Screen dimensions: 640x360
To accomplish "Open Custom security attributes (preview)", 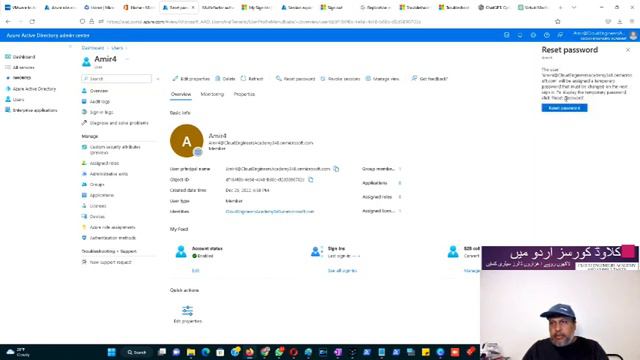I will click(115, 149).
